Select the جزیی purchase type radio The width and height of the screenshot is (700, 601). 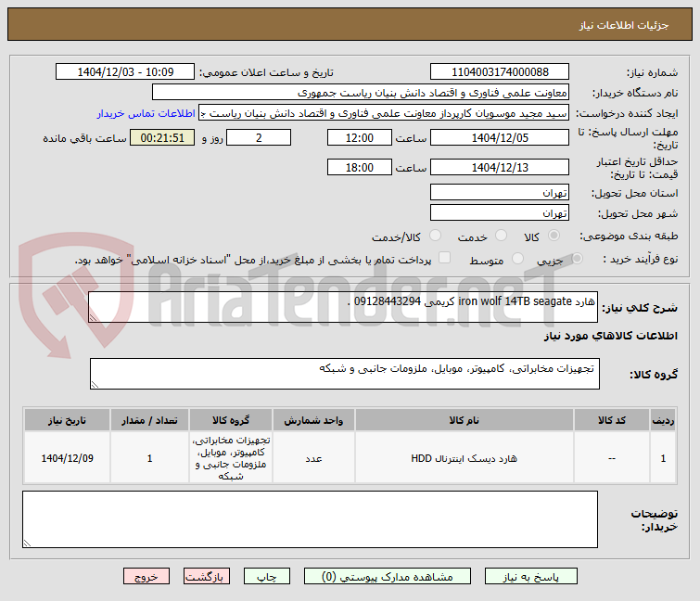tap(577, 258)
